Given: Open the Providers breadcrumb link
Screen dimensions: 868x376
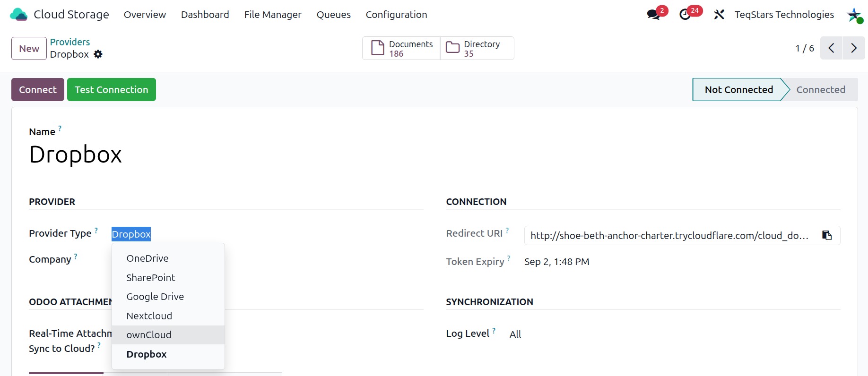Looking at the screenshot, I should (70, 42).
